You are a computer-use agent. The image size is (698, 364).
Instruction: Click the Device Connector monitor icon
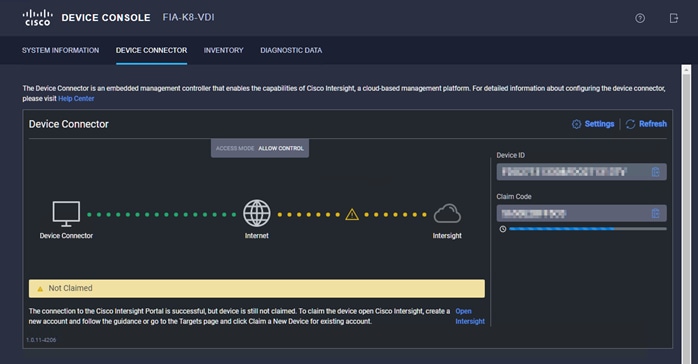(x=66, y=214)
